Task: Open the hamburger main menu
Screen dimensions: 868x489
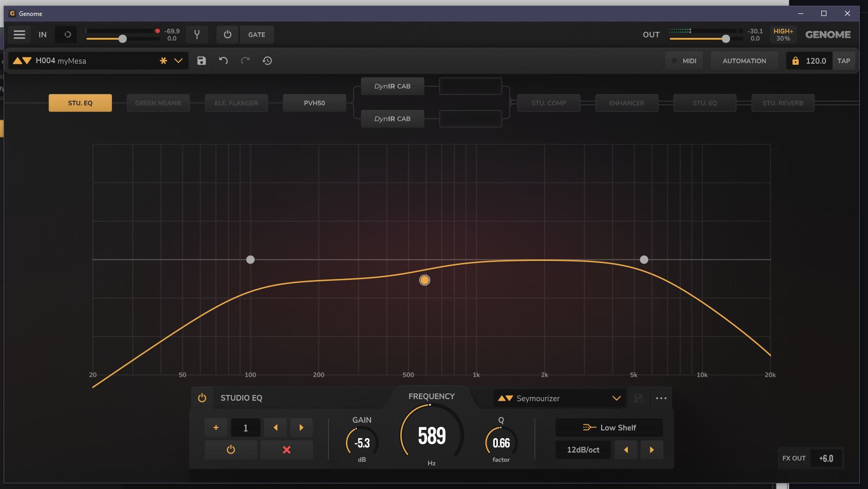Action: coord(20,35)
